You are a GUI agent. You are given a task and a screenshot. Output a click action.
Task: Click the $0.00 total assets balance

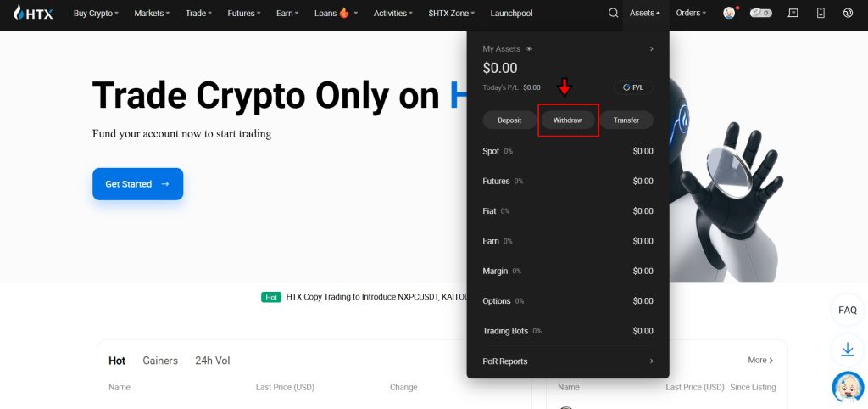click(500, 68)
